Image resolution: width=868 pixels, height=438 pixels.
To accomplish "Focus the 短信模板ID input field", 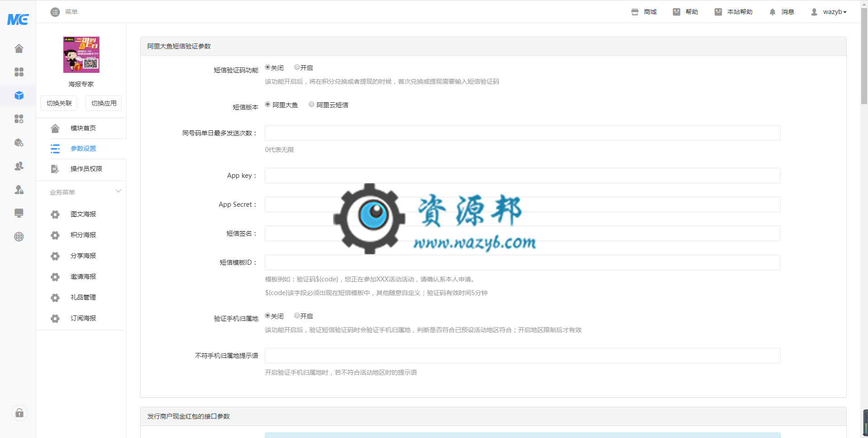I will pyautogui.click(x=523, y=262).
